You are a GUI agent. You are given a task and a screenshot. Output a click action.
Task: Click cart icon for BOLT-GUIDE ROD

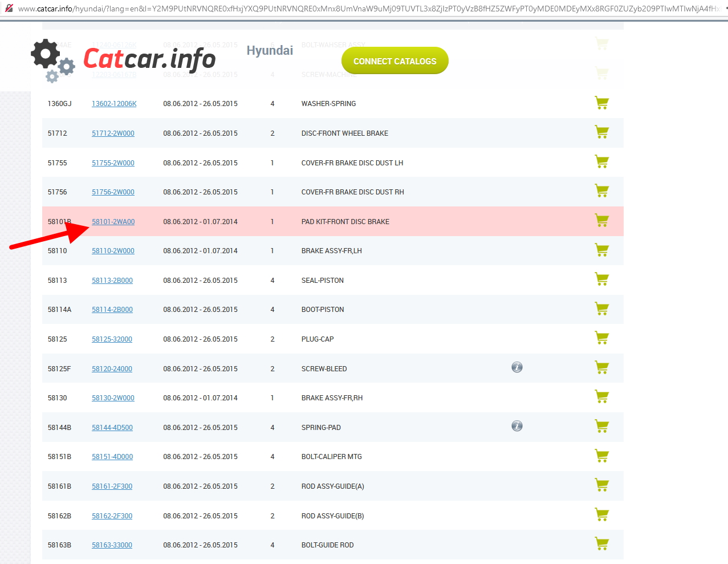601,544
